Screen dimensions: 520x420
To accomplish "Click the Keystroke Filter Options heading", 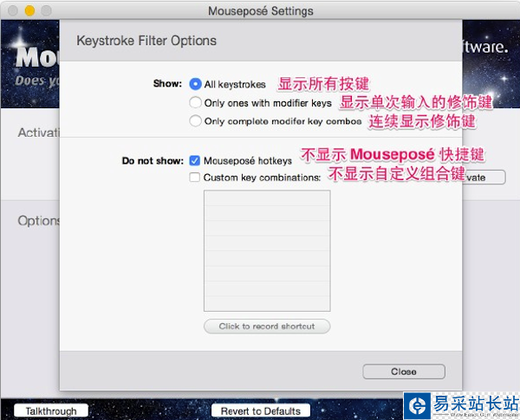I will coord(146,41).
